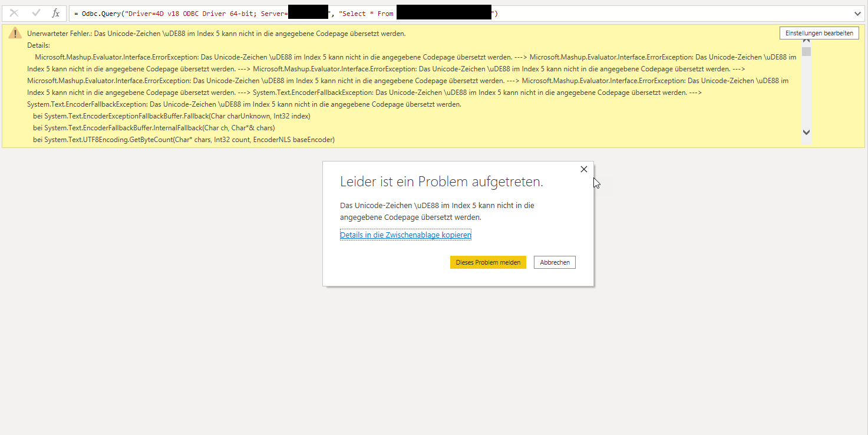Open Einstellungen bearbeiten
868x435 pixels.
pyautogui.click(x=819, y=33)
